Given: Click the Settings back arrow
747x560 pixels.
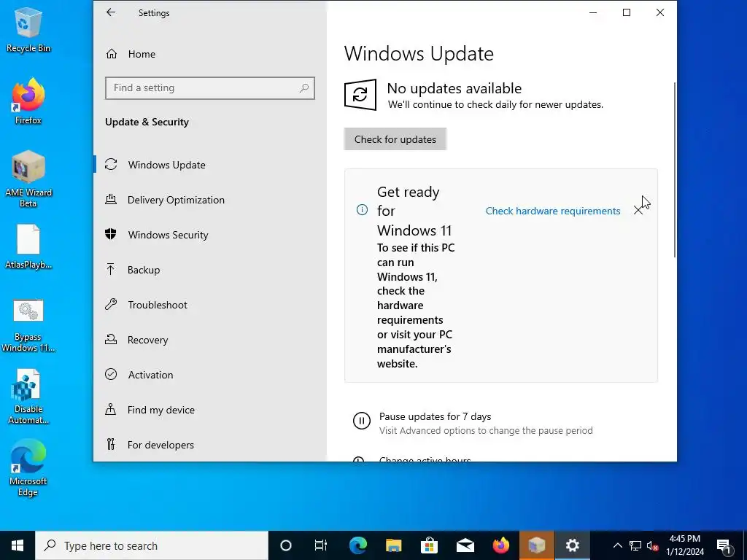Looking at the screenshot, I should 111,13.
